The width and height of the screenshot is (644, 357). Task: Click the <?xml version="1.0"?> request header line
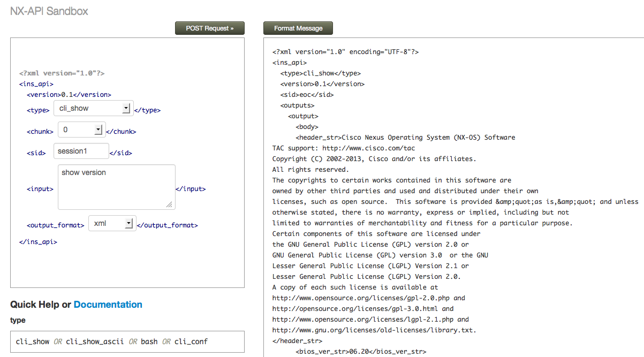point(62,73)
